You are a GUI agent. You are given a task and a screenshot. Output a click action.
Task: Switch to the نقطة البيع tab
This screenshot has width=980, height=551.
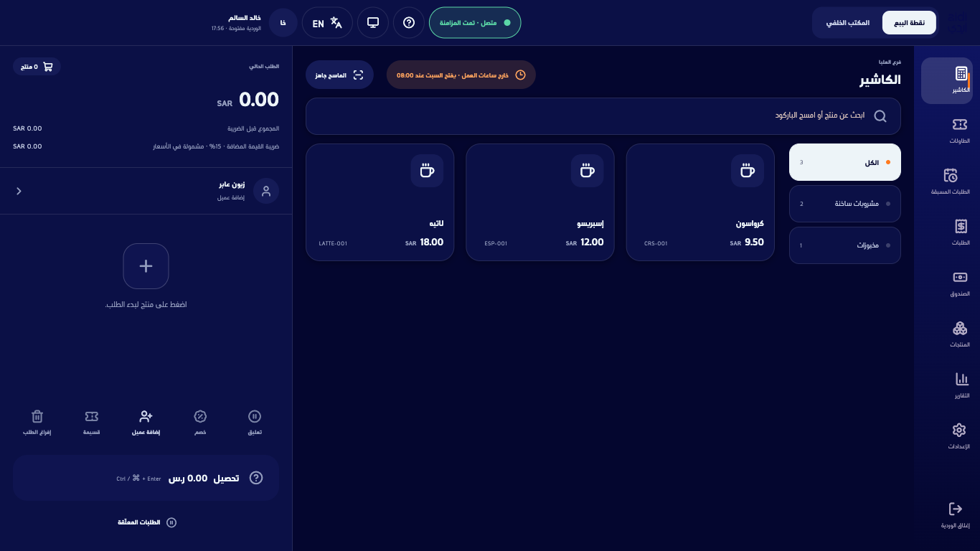909,22
